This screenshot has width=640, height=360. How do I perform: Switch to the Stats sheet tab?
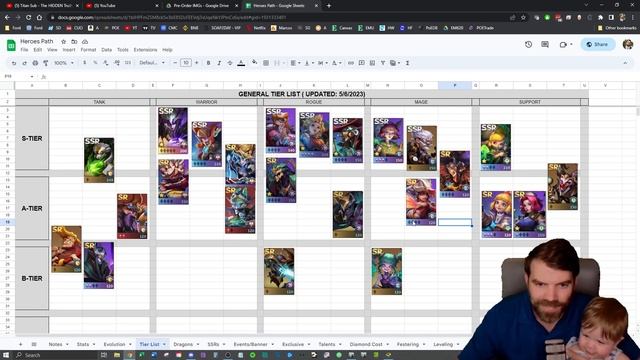point(83,344)
